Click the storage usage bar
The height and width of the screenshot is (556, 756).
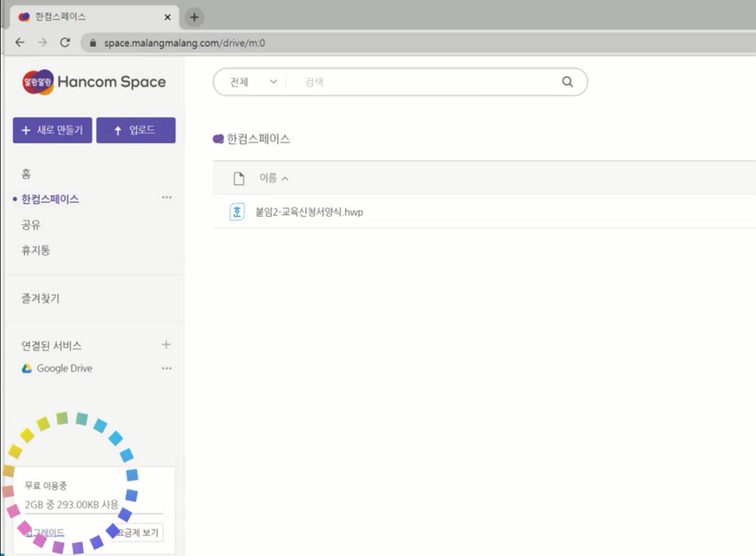pyautogui.click(x=94, y=514)
